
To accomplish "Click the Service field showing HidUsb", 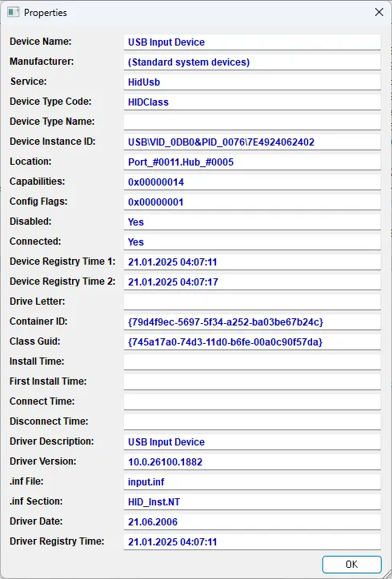I will coord(252,82).
